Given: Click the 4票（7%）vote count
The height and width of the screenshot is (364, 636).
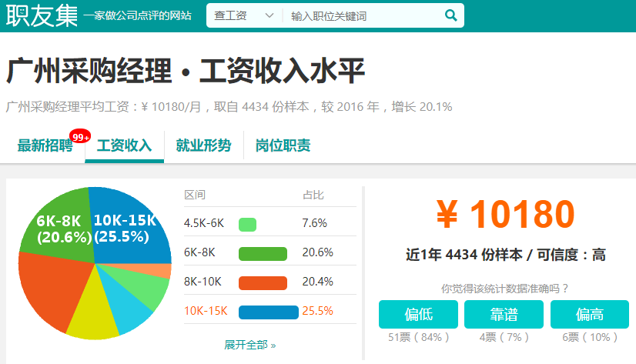Looking at the screenshot, I should click(504, 337).
